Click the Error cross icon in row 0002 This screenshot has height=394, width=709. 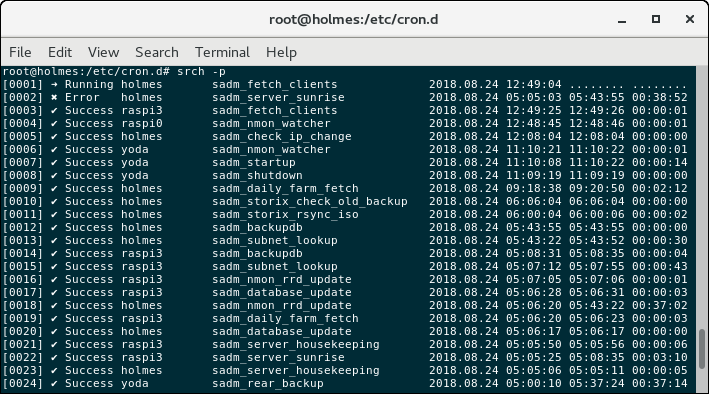(54, 97)
